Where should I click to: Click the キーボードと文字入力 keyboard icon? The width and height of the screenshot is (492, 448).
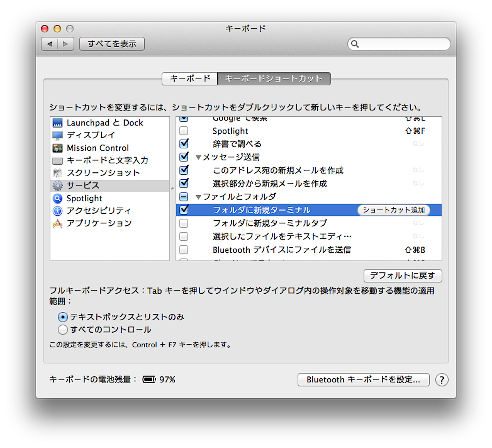58,161
